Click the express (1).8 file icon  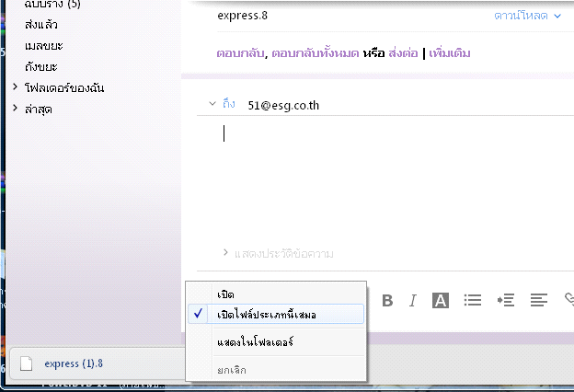point(27,363)
